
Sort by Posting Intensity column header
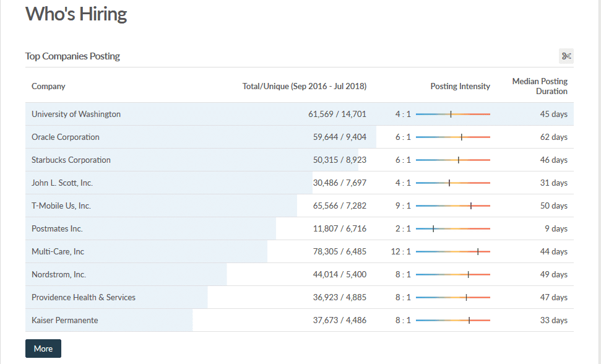460,86
